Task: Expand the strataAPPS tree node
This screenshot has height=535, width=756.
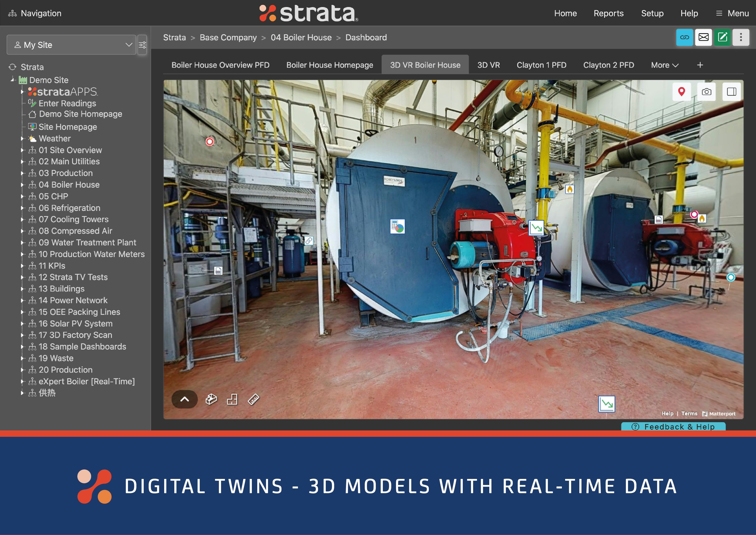Action: (x=22, y=92)
